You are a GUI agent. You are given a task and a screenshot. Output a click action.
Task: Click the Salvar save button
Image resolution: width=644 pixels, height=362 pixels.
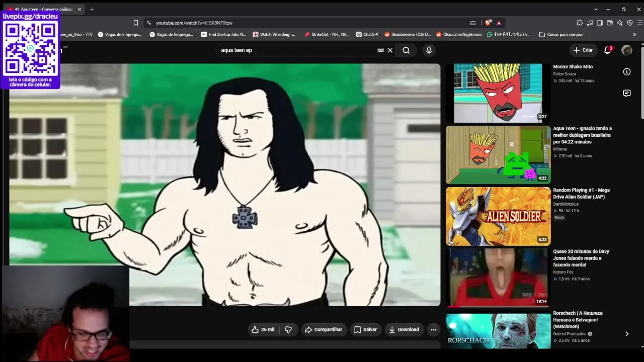pyautogui.click(x=365, y=330)
